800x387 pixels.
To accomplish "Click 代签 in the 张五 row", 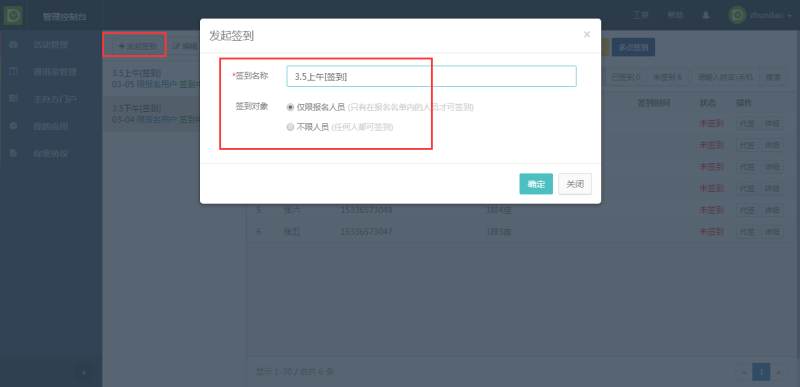I will [747, 232].
